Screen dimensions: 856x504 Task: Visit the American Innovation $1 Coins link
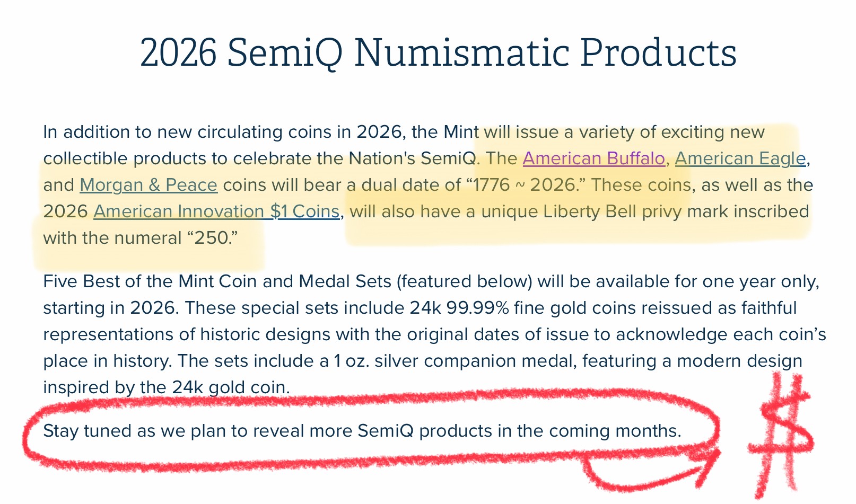[x=216, y=211]
